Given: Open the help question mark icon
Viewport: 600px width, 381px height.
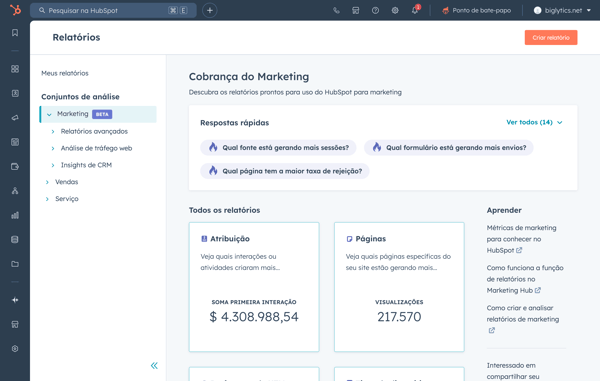Looking at the screenshot, I should tap(375, 10).
